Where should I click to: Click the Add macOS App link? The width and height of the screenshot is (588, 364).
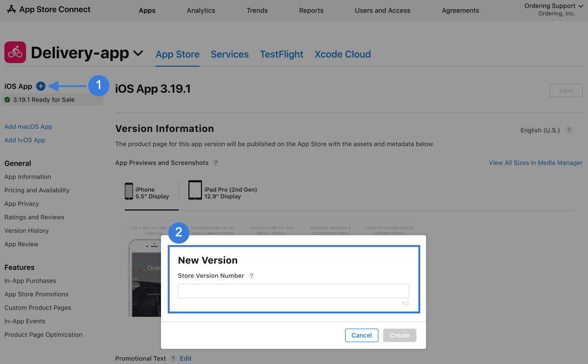point(28,127)
